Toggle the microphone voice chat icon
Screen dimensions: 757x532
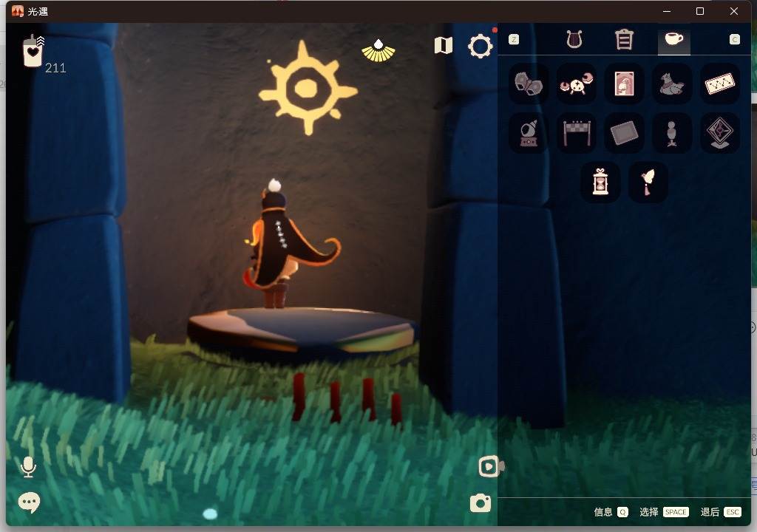tap(28, 467)
